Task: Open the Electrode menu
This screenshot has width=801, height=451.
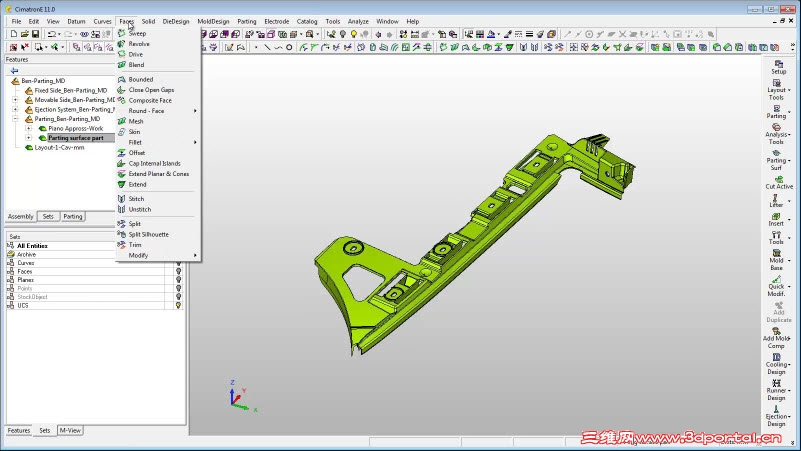Action: [x=276, y=21]
